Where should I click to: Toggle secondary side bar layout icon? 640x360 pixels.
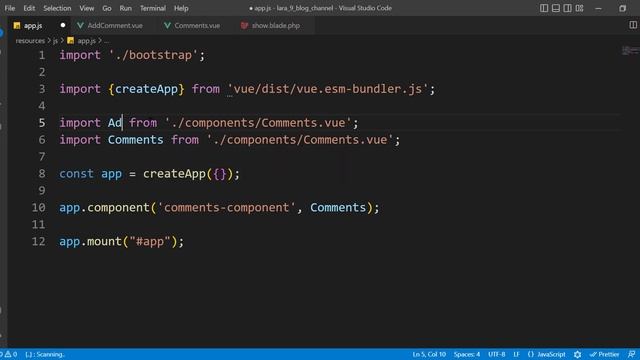point(567,8)
